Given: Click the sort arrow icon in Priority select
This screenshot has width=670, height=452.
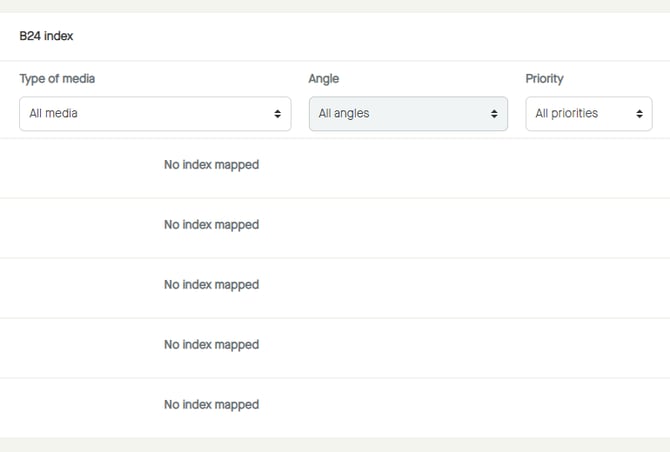Looking at the screenshot, I should point(639,114).
